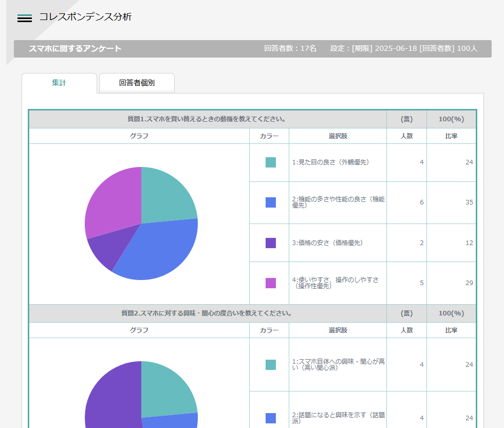Switch to the 回答者個別 tab

[137, 83]
